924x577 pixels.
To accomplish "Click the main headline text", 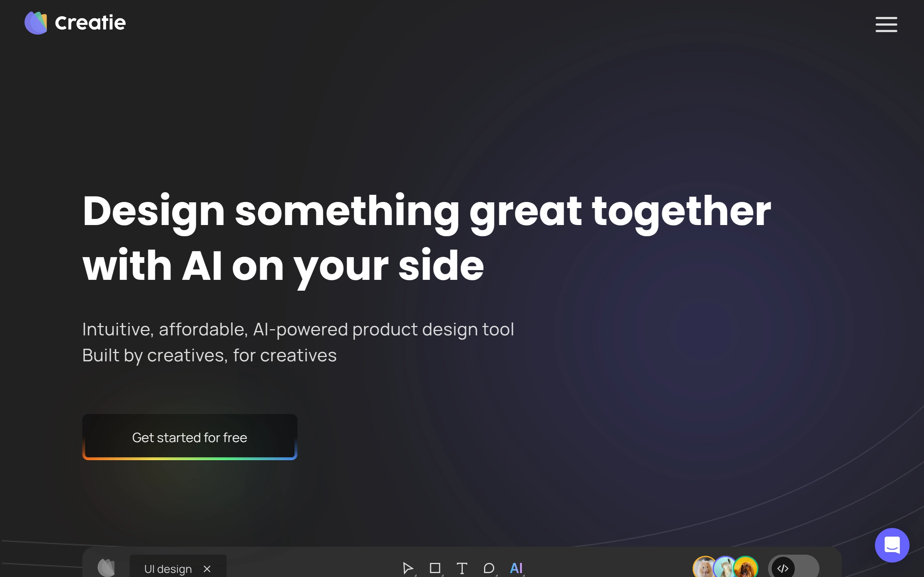I will click(x=426, y=237).
